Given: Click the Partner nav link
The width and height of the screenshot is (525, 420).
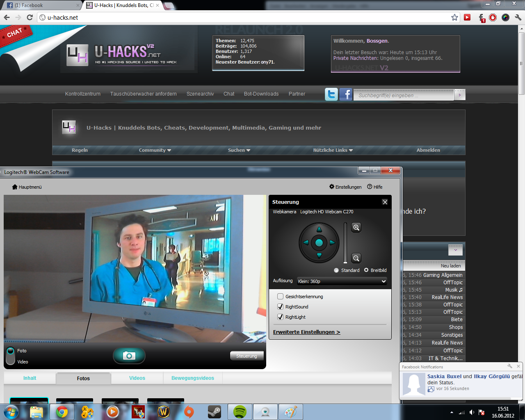Looking at the screenshot, I should (297, 94).
